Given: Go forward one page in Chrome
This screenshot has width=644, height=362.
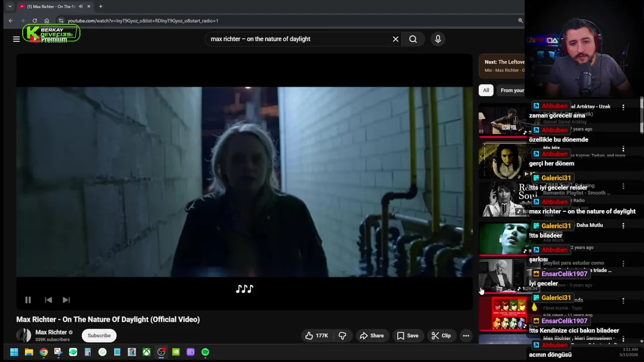Looking at the screenshot, I should tap(23, 21).
